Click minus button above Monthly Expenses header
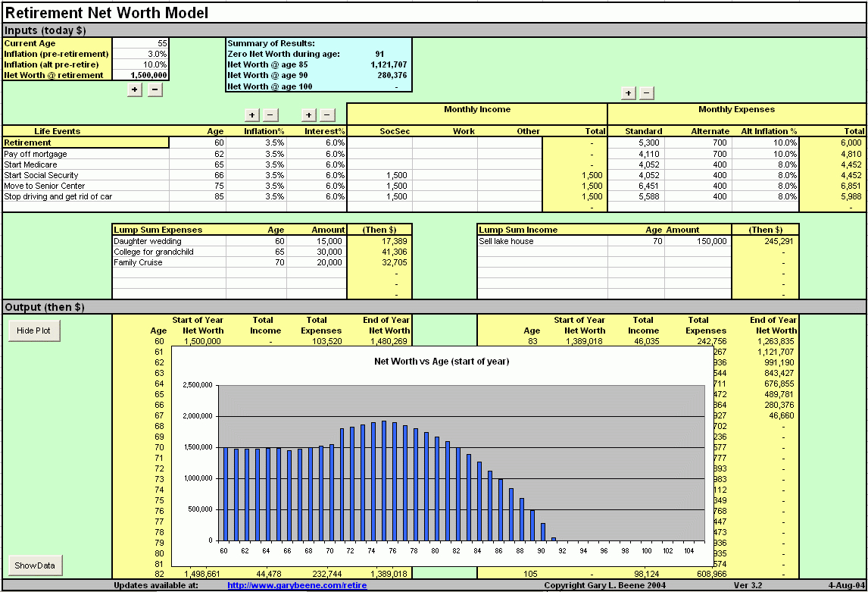 [647, 93]
